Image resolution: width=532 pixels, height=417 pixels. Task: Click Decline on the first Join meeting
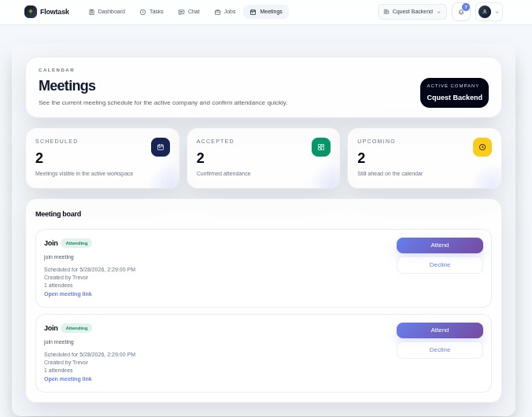(x=440, y=265)
